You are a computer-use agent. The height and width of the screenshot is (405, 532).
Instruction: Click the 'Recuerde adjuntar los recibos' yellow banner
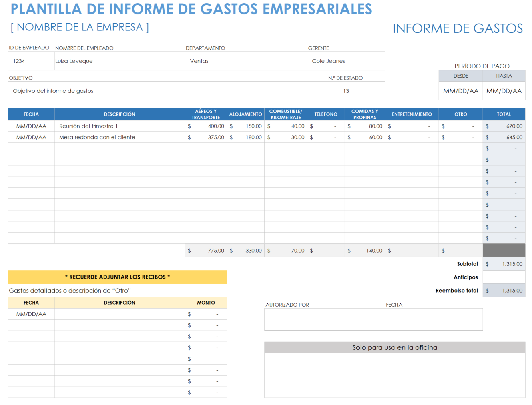(x=117, y=277)
